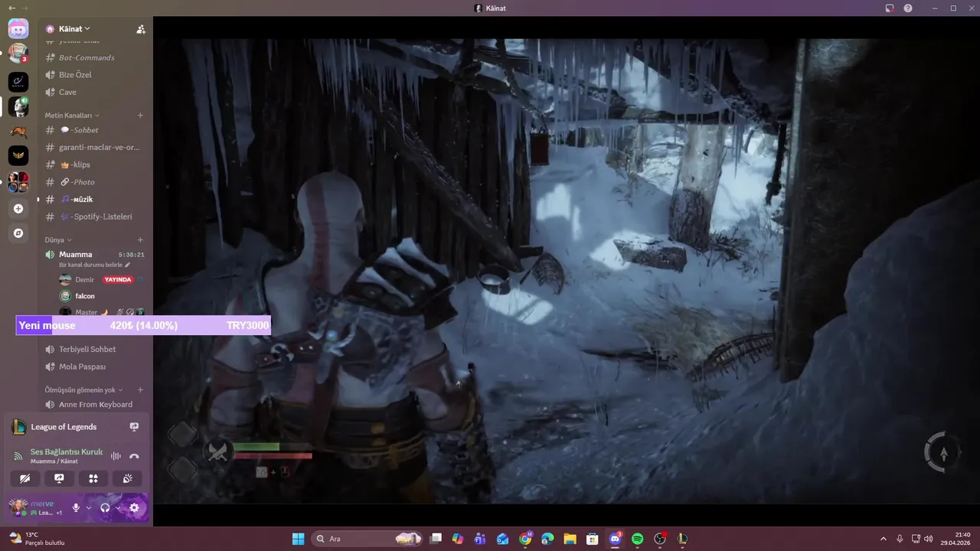This screenshot has width=980, height=551.
Task: Open noise suppression waveform icon
Action: [116, 456]
